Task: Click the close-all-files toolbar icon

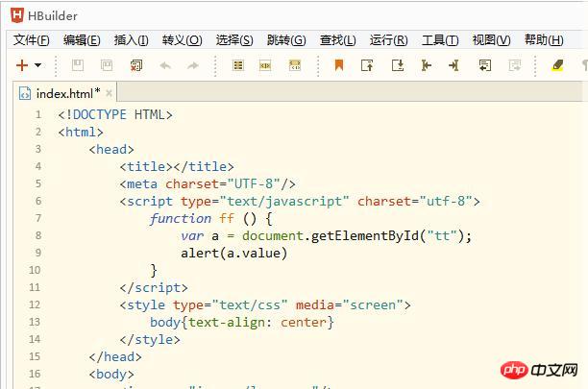Action: coord(136,65)
